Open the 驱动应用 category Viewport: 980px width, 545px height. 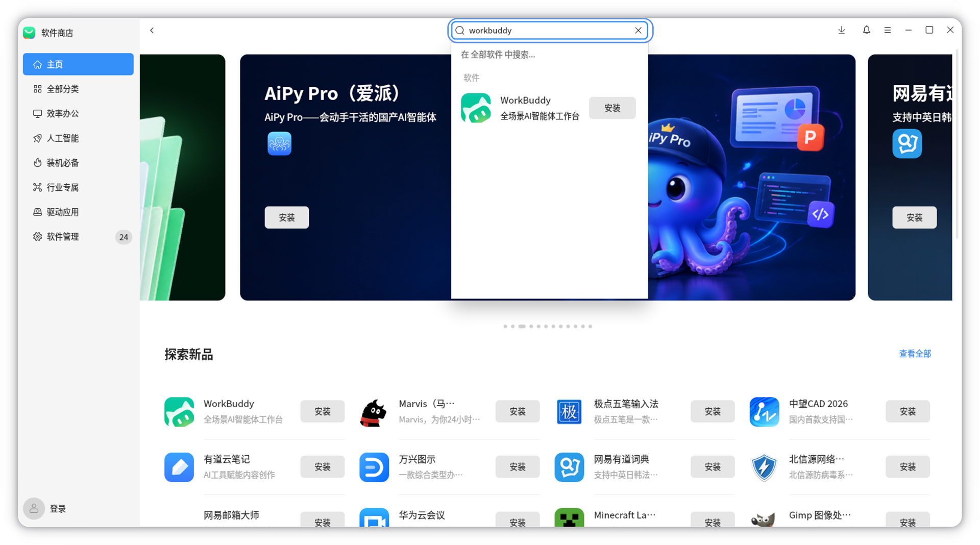[x=78, y=212]
